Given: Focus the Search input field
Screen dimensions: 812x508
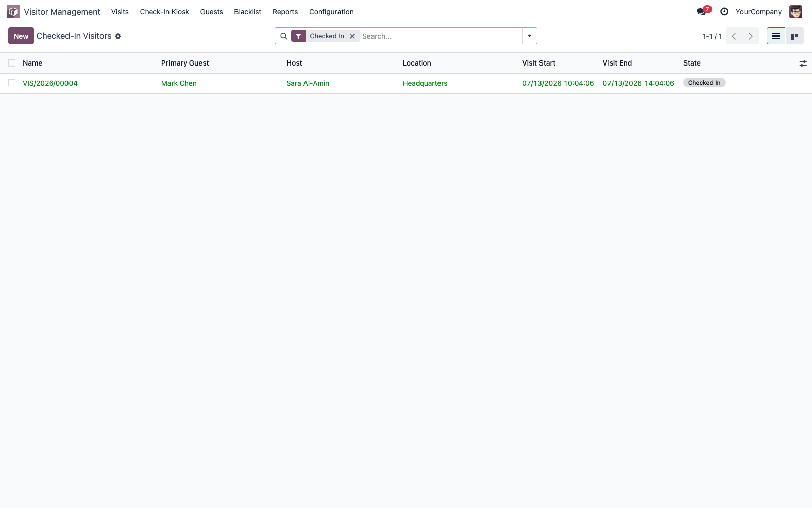Looking at the screenshot, I should click(x=441, y=36).
